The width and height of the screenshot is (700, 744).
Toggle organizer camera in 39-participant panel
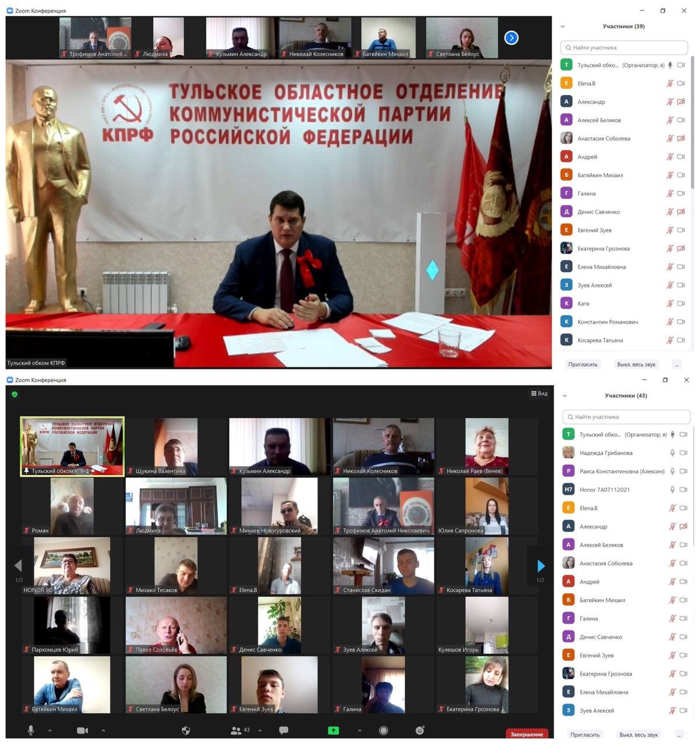pos(681,65)
